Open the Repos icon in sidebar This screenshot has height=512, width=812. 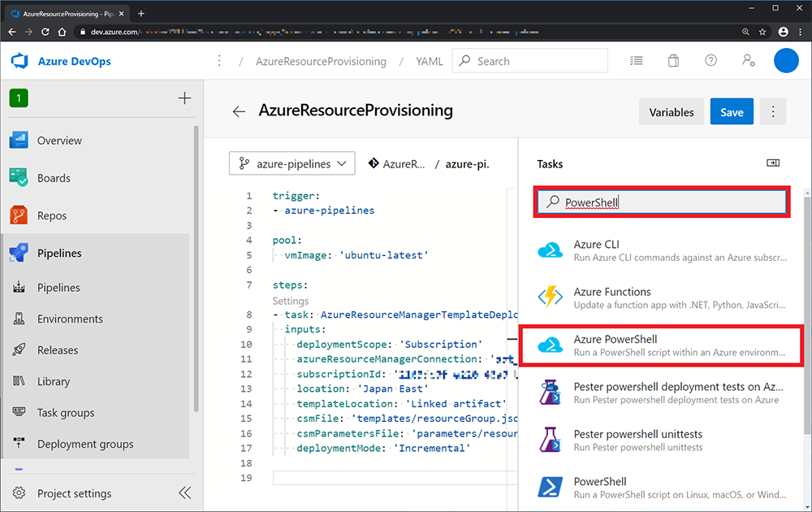pos(19,215)
